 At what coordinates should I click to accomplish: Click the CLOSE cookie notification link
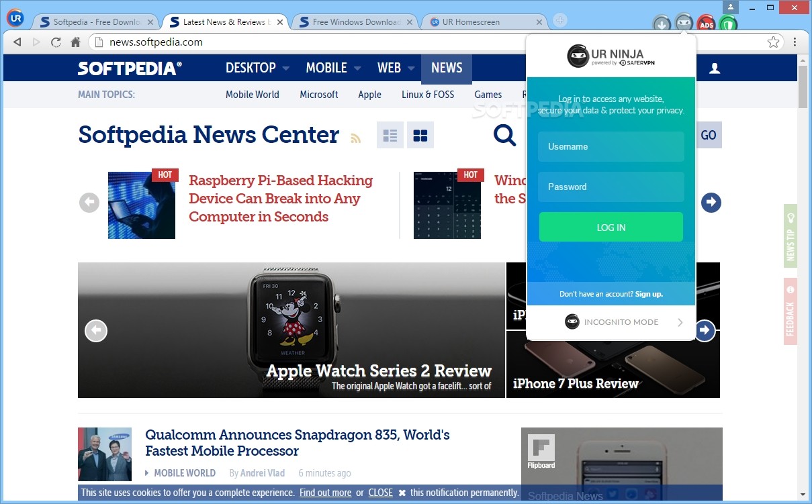(x=380, y=493)
